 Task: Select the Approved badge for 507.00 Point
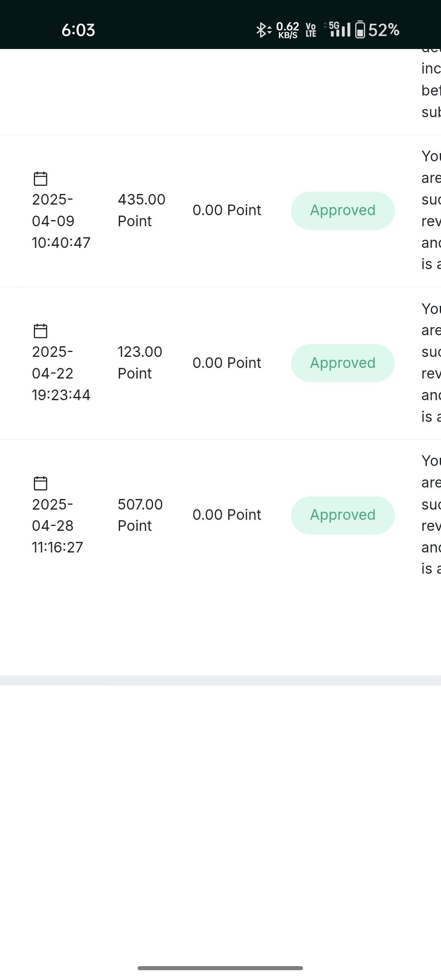[343, 515]
